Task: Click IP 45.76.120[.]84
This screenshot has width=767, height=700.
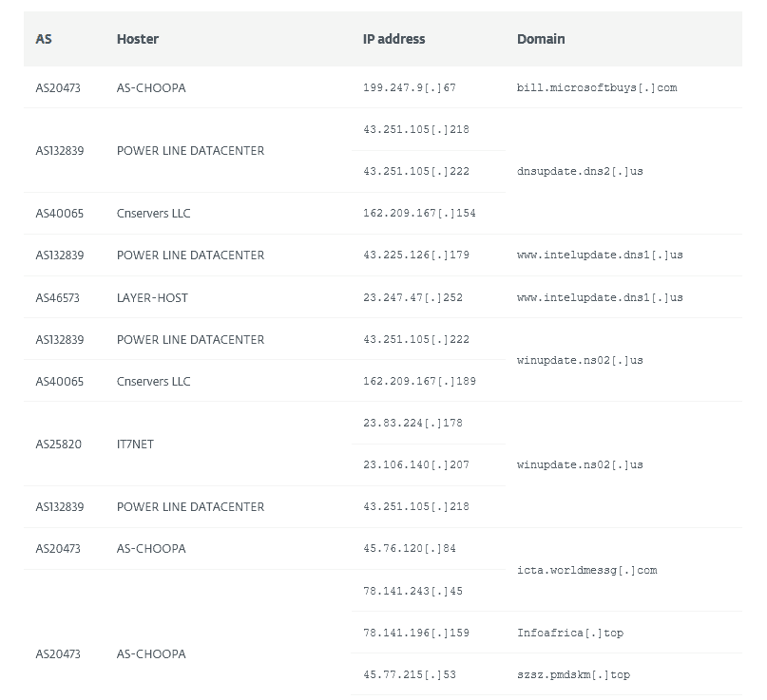Action: pyautogui.click(x=410, y=548)
